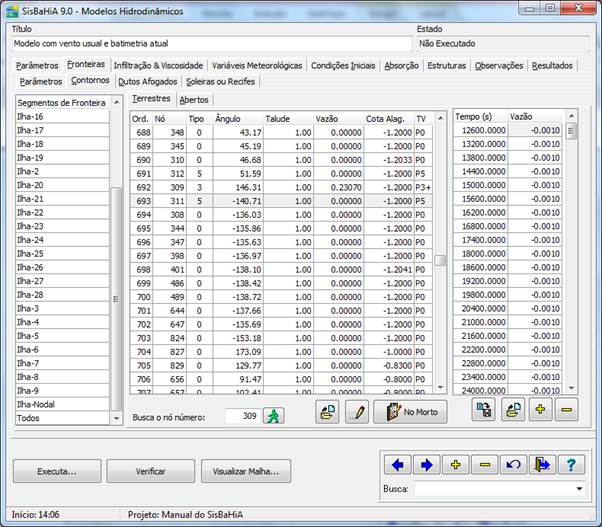
Task: Click the Ângulo cell 173.09 in row 704
Action: click(x=238, y=352)
